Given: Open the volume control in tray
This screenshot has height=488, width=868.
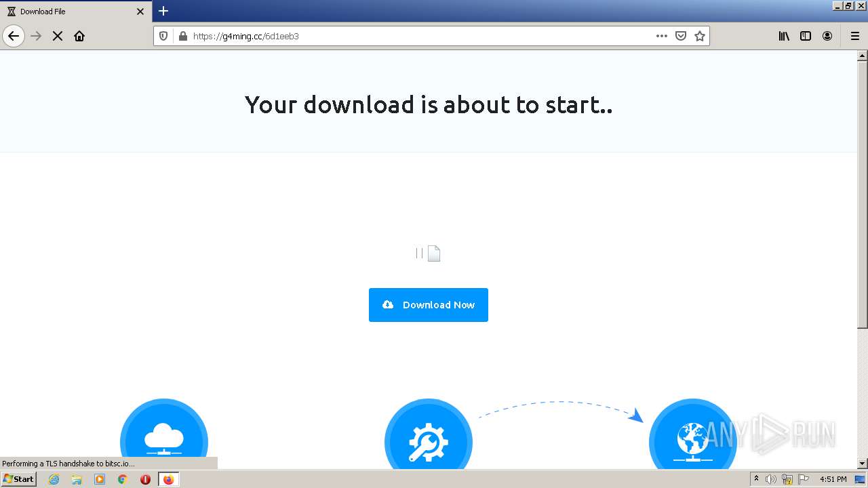Looking at the screenshot, I should coord(771,479).
